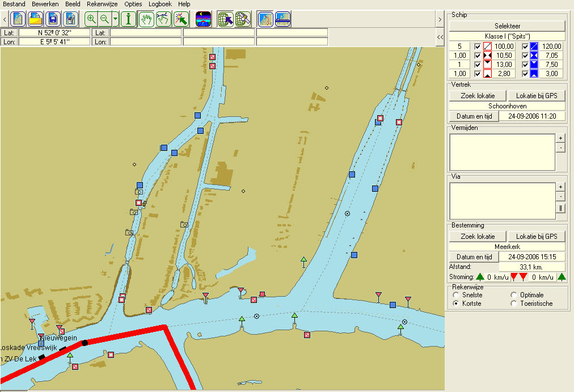Open the Logboek menu

click(160, 4)
